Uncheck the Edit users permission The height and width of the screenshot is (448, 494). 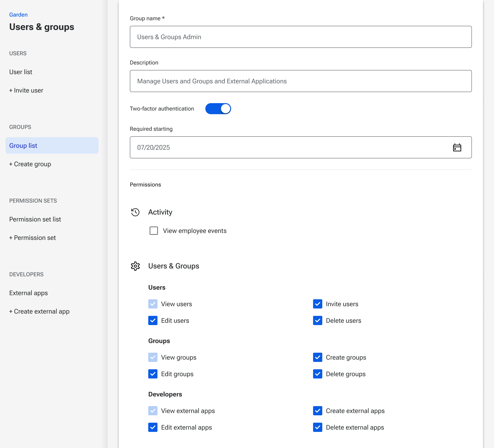[153, 320]
